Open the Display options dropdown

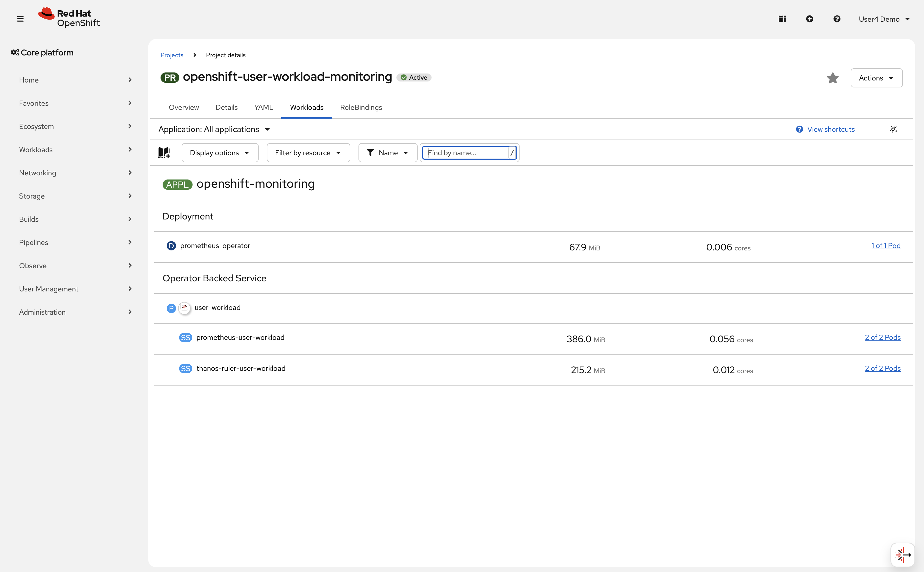tap(220, 152)
